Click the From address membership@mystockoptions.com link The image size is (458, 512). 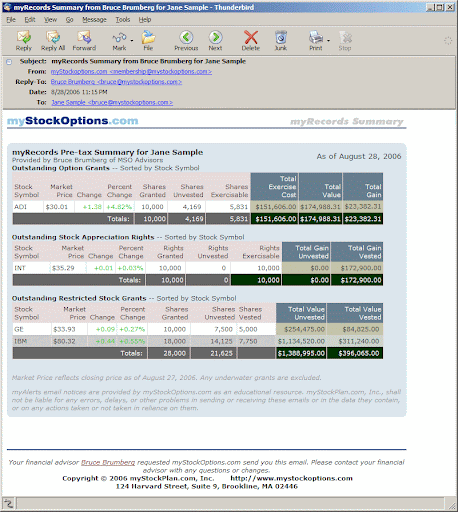point(131,71)
